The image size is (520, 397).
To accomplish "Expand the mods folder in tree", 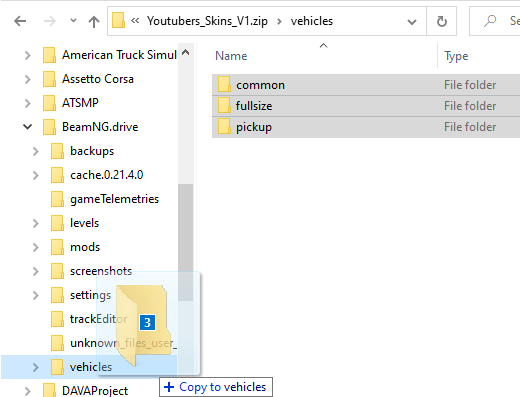I will click(x=36, y=247).
